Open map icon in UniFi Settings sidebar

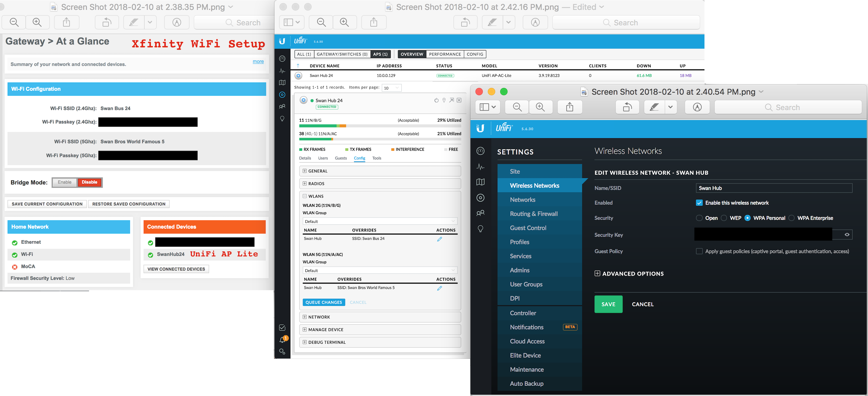tap(480, 182)
